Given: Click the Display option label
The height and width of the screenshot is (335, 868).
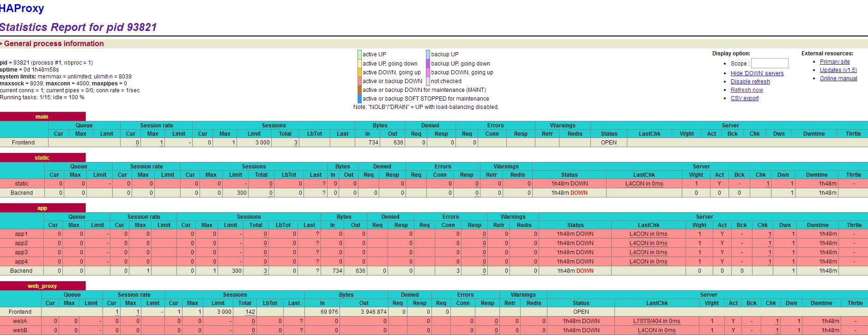Looking at the screenshot, I should (731, 54).
